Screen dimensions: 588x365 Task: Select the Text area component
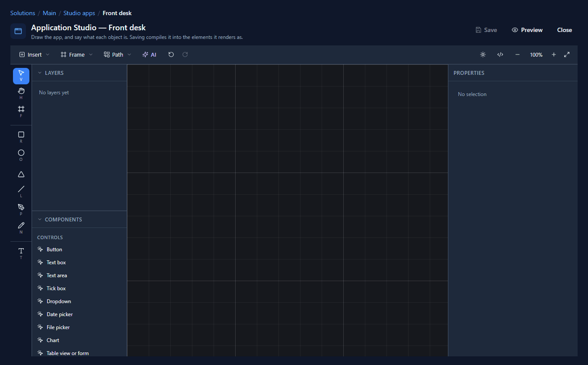[x=80, y=275]
